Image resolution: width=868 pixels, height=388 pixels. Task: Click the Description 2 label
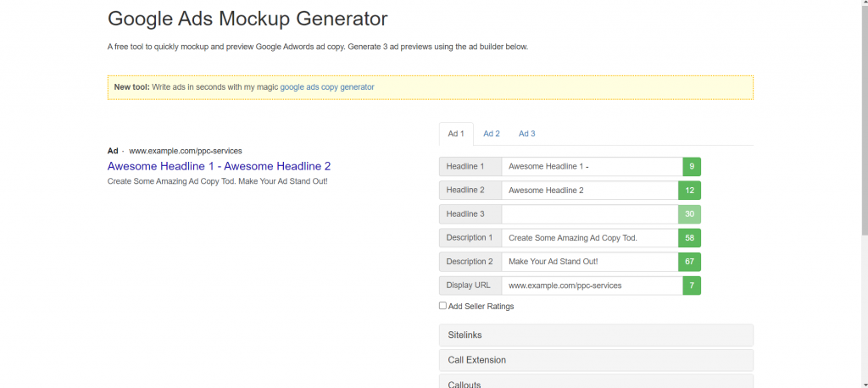pyautogui.click(x=470, y=262)
